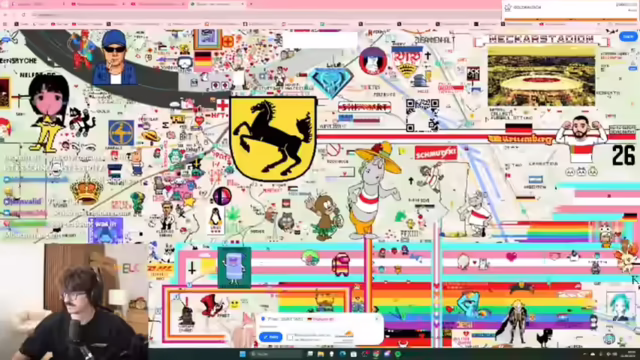Tick the checkbox in the pixel info popup
Image resolution: width=640 pixels, height=360 pixels.
[290, 337]
